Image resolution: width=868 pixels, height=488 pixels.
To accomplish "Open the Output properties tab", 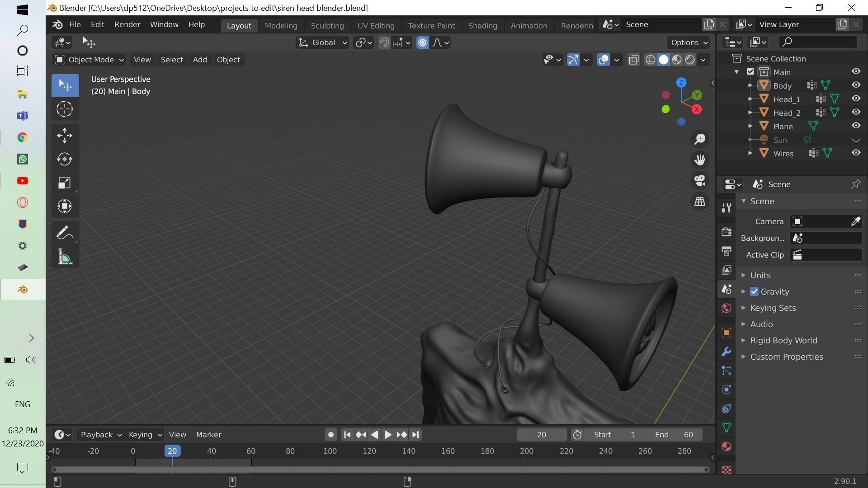I will point(726,251).
